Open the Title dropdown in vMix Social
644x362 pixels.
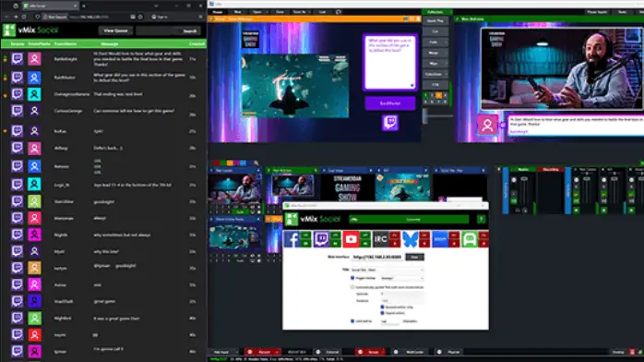[387, 270]
